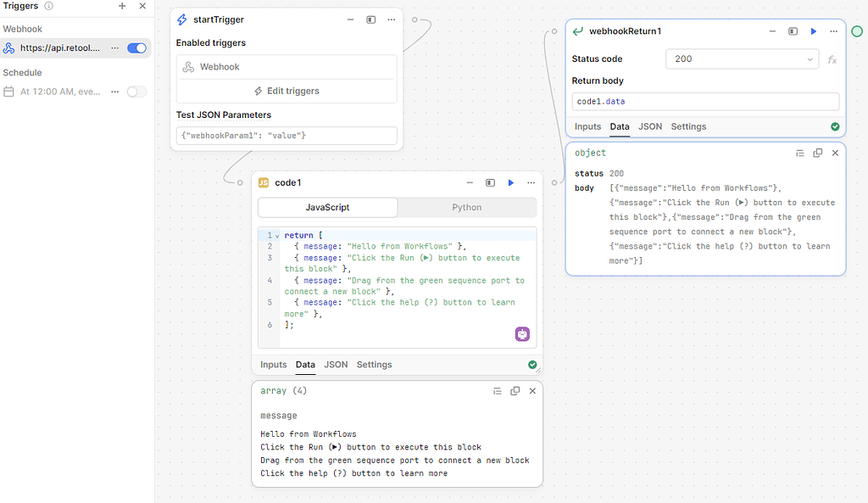Open the code1 Data tab
The width and height of the screenshot is (868, 503).
click(x=305, y=365)
